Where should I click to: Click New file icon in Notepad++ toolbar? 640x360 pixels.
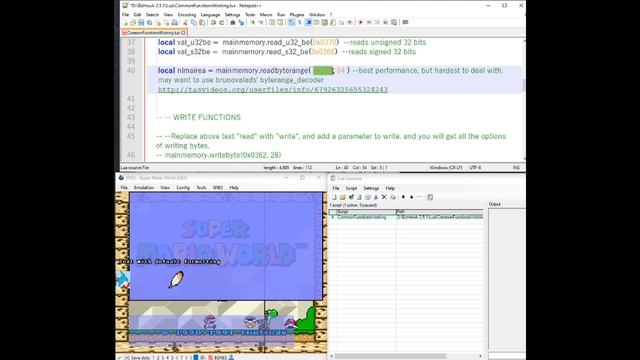coord(126,22)
